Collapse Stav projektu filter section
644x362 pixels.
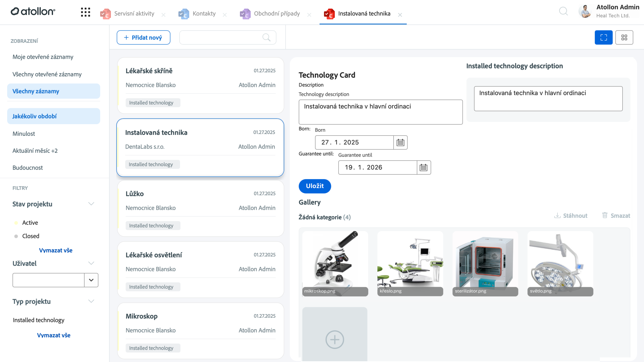(x=91, y=204)
